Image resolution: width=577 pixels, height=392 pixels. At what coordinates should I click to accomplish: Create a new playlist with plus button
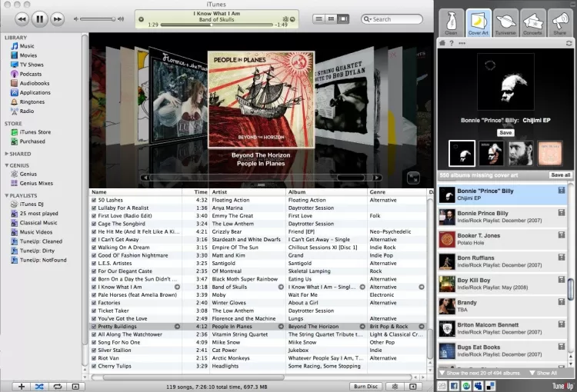(x=22, y=387)
